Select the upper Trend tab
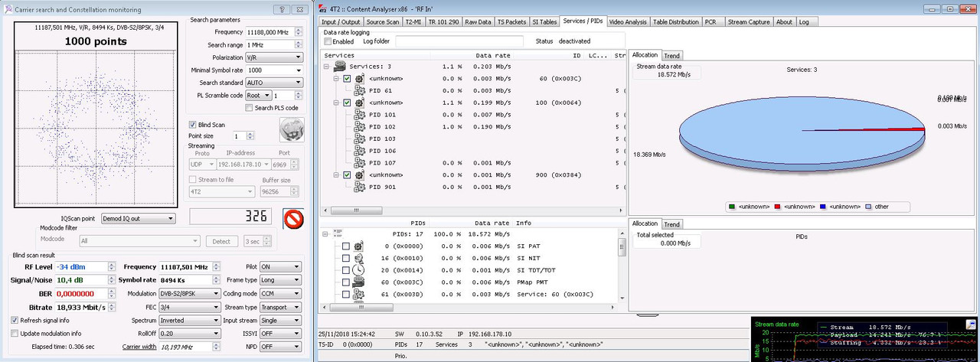 (671, 55)
